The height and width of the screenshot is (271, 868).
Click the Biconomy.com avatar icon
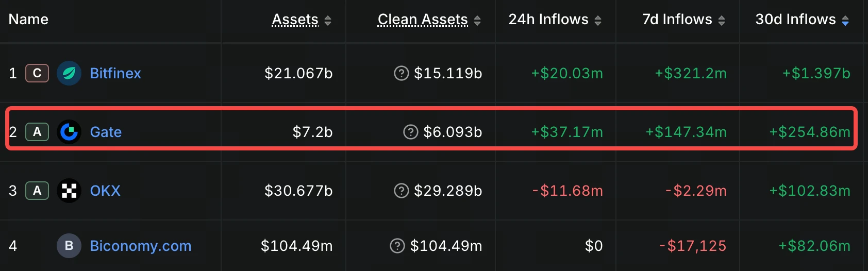69,246
